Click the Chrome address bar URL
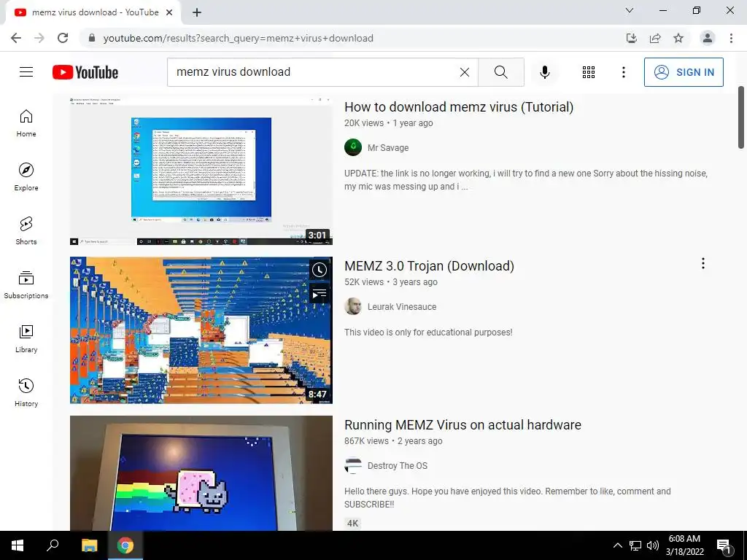This screenshot has width=747, height=560. tap(239, 38)
